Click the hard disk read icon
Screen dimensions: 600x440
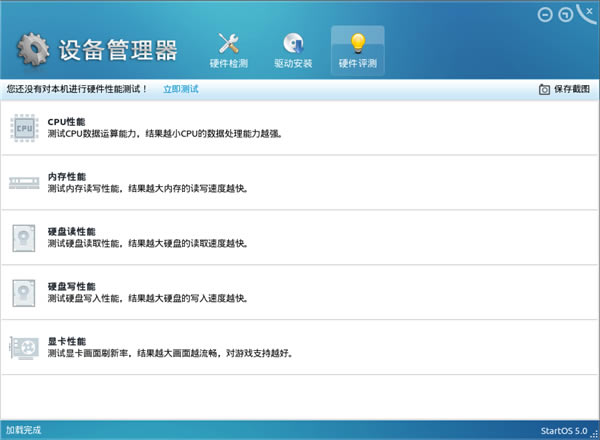pos(24,238)
